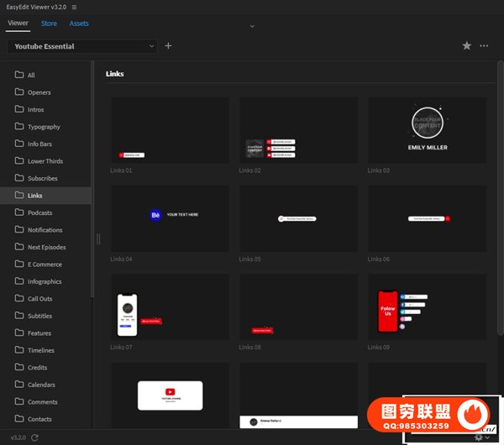Select the Links 04 Behance preset thumbnail
The height and width of the screenshot is (445, 504).
click(x=170, y=218)
